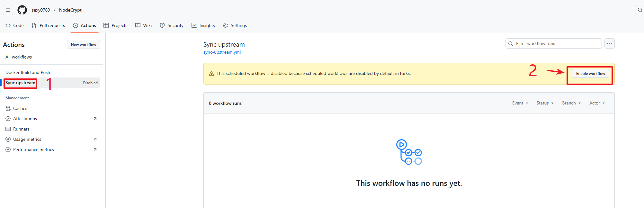Open the search icon at top right
Screen dimensions: 644x208
[x=640, y=10]
